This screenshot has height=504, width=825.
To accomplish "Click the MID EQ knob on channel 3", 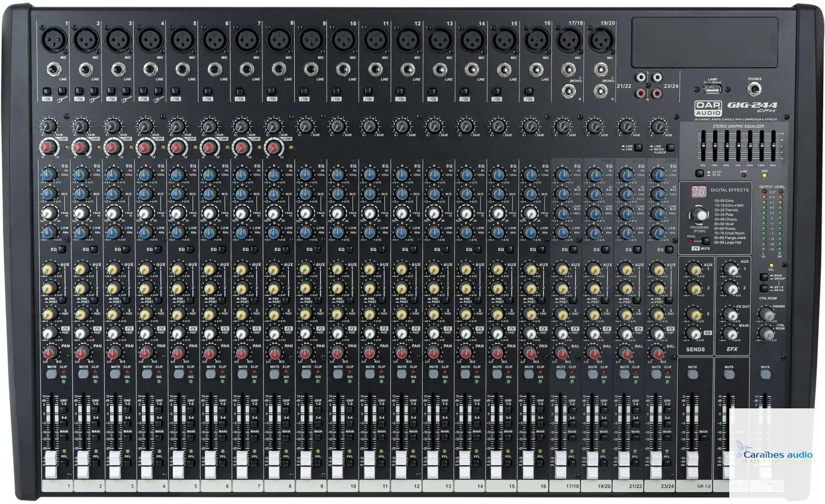I will pyautogui.click(x=113, y=194).
